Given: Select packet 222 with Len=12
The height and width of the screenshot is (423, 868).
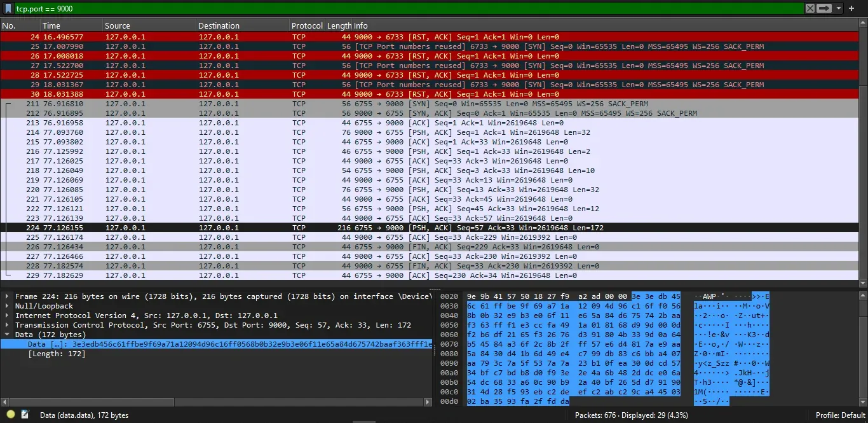Looking at the screenshot, I should coord(429,209).
